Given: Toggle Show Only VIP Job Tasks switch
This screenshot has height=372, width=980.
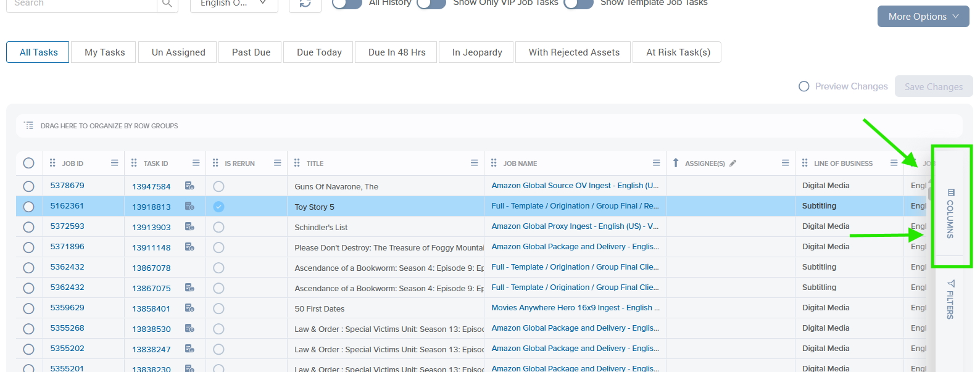Looking at the screenshot, I should (x=431, y=3).
